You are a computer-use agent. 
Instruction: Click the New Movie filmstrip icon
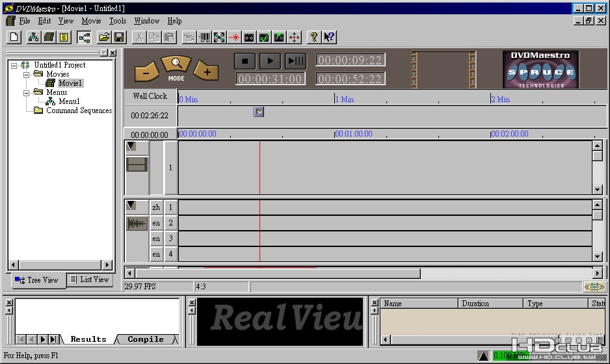click(49, 37)
